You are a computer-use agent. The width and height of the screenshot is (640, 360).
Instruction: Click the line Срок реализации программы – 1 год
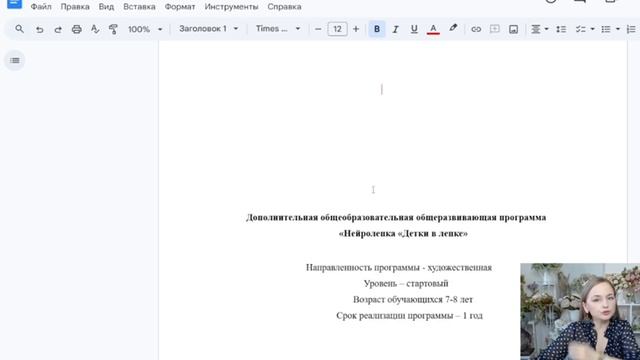click(x=409, y=316)
